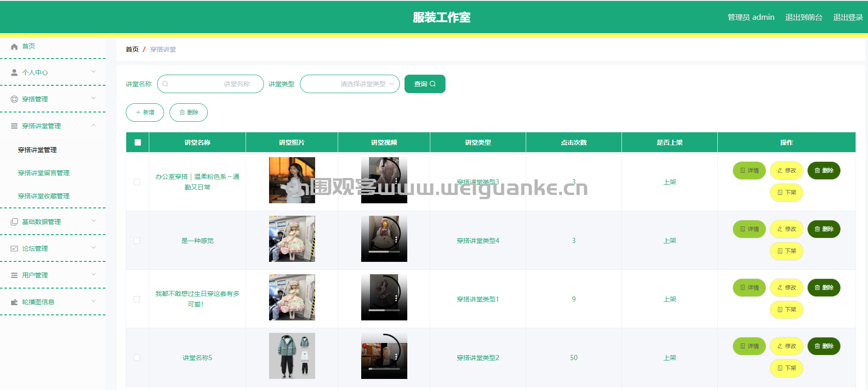Screen dimensions: 868x390
Task: Check the checkbox for the 是一种感觉 row
Action: 137,241
